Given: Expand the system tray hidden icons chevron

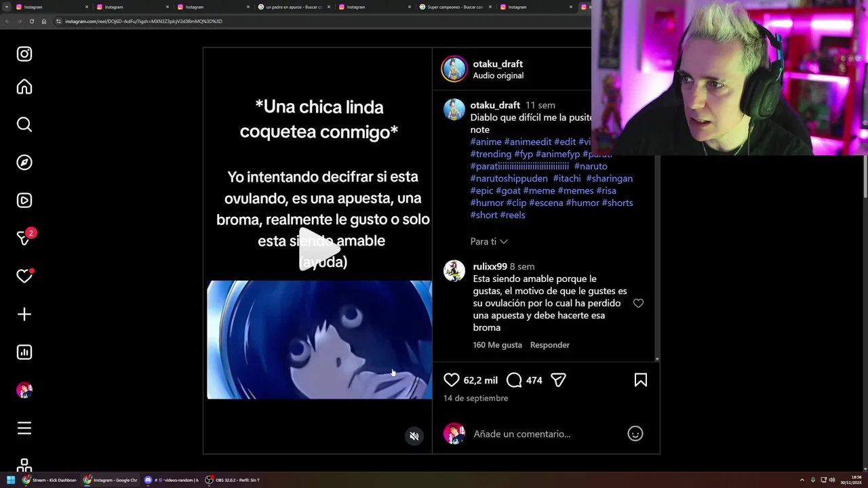Looking at the screenshot, I should pos(802,480).
